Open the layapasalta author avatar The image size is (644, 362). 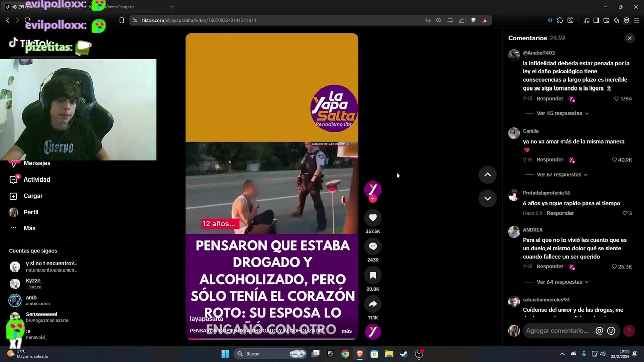pos(373,189)
